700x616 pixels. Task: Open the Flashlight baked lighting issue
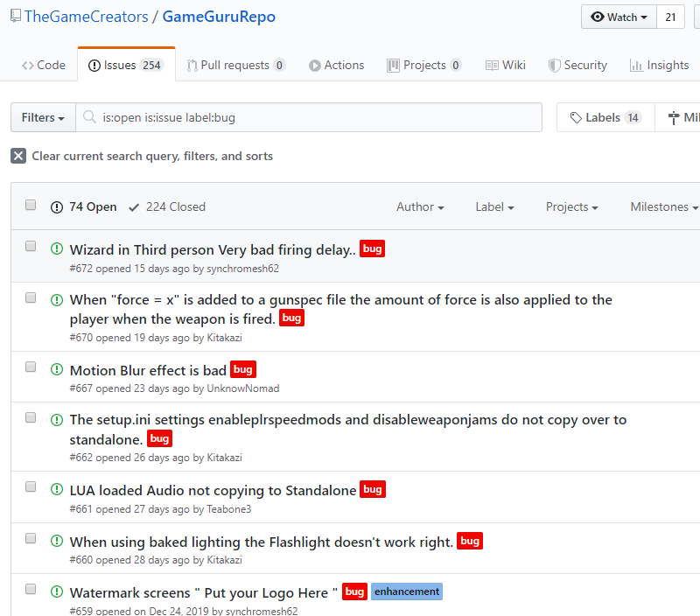pos(261,542)
